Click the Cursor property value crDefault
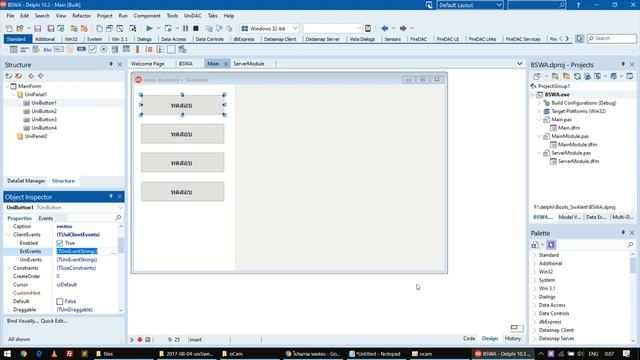Screen dimensions: 640x360 pyautogui.click(x=67, y=285)
